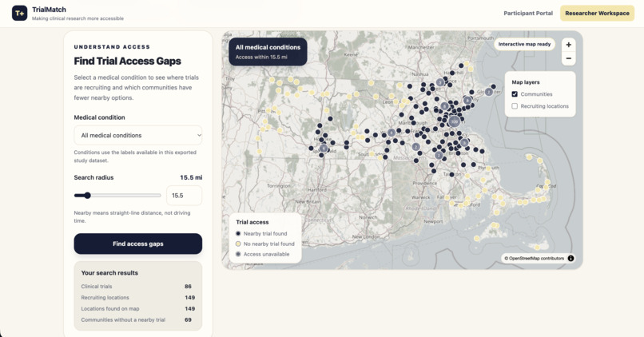Open the OpenStreetMap contributors link
644x337 pixels.
(x=534, y=258)
